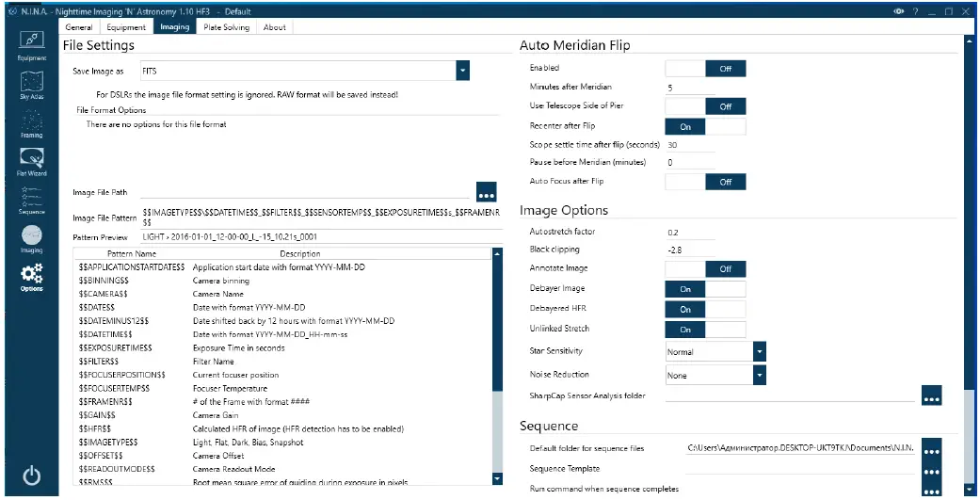The height and width of the screenshot is (500, 980).
Task: Expand the Save Image as dropdown
Action: (x=462, y=71)
